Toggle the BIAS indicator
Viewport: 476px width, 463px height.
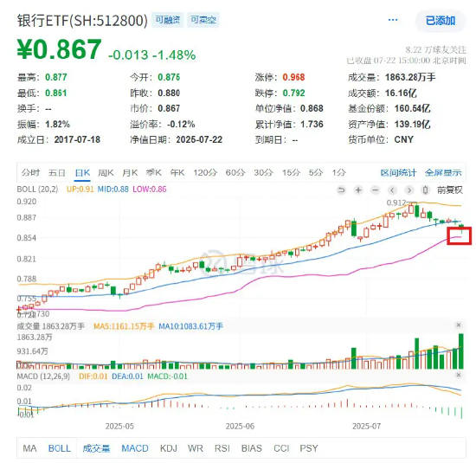[x=252, y=448]
